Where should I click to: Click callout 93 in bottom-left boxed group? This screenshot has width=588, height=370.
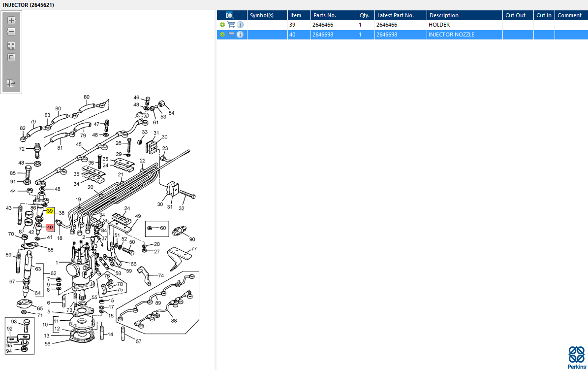(x=14, y=322)
